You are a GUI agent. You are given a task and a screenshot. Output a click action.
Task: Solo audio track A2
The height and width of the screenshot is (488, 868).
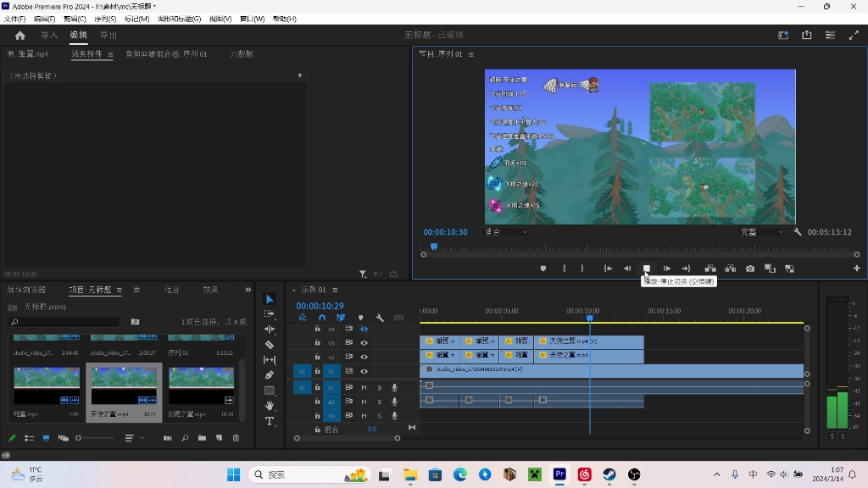pyautogui.click(x=379, y=402)
